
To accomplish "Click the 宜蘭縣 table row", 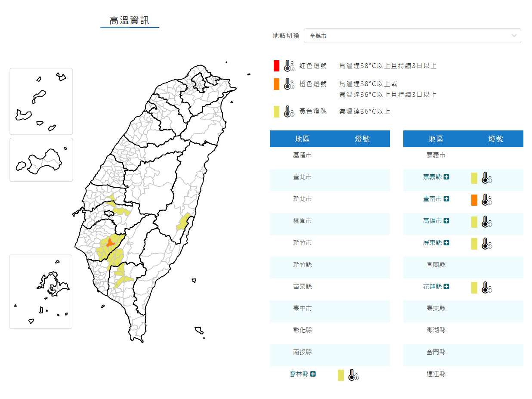I will coord(463,268).
